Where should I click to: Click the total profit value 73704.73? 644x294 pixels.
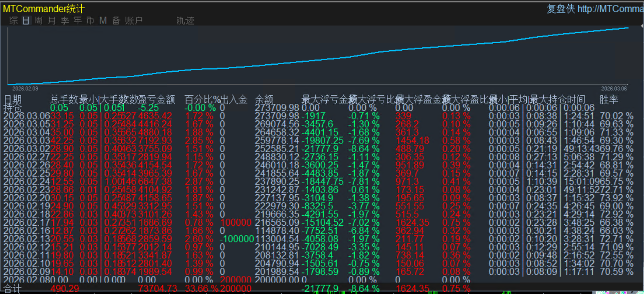coord(158,288)
